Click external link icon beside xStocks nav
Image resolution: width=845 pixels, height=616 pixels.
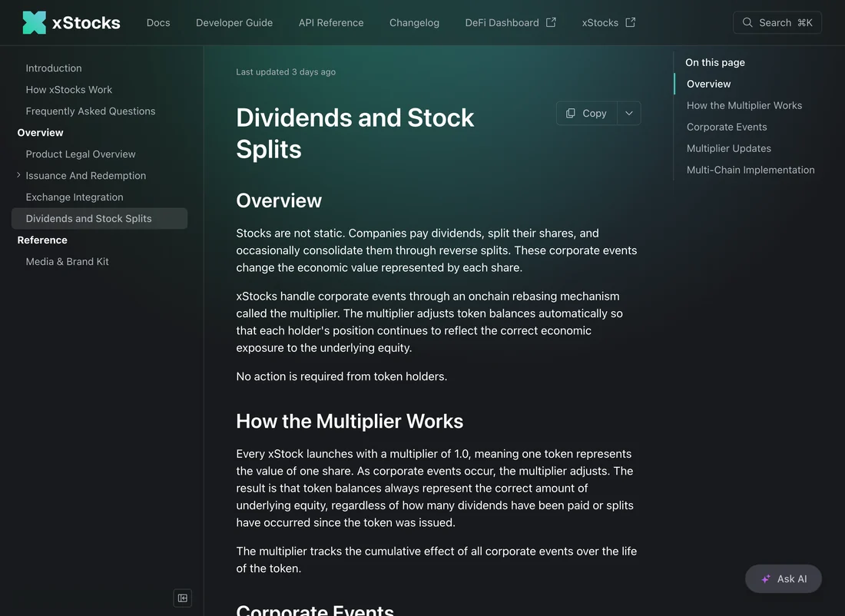pos(631,22)
